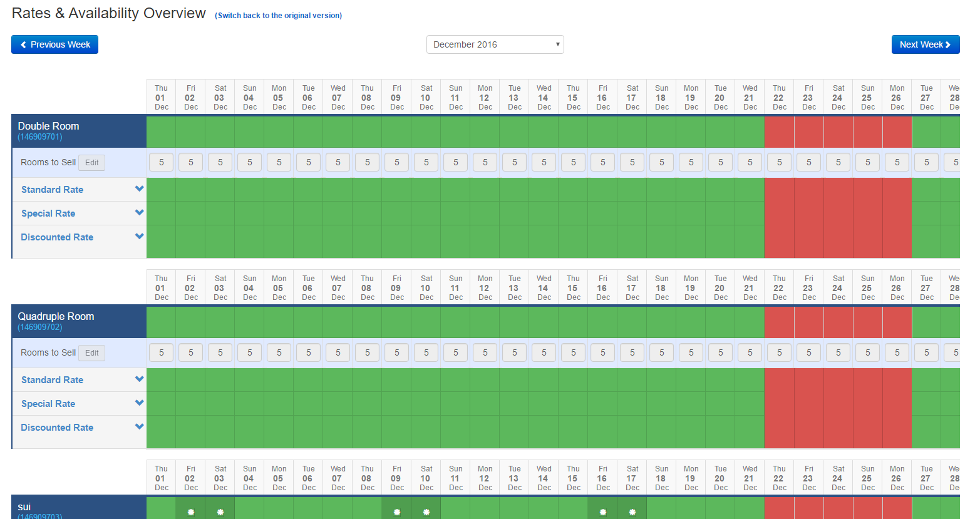The image size is (980, 519).
Task: Expand Double Room Standard Rate chevron
Action: point(139,189)
